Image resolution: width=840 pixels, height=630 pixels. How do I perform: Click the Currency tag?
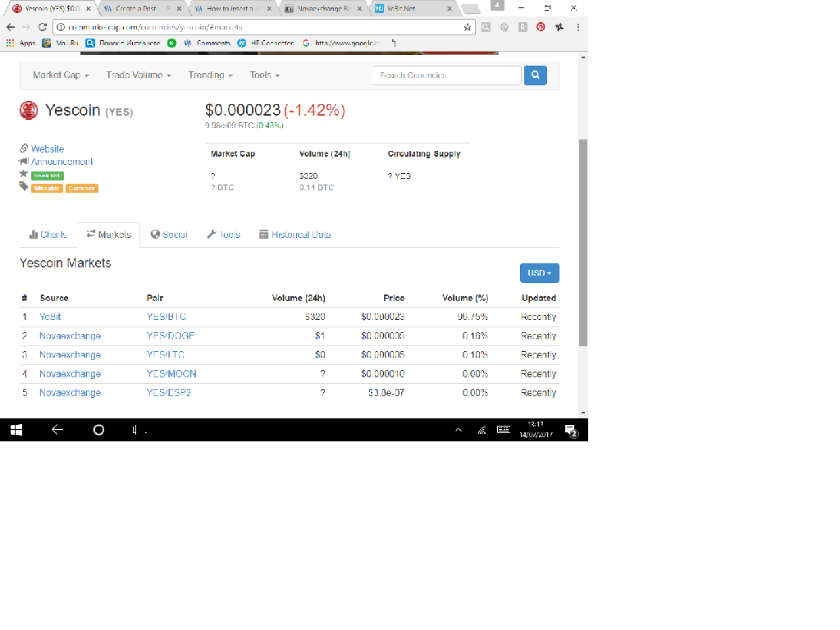[x=82, y=189]
